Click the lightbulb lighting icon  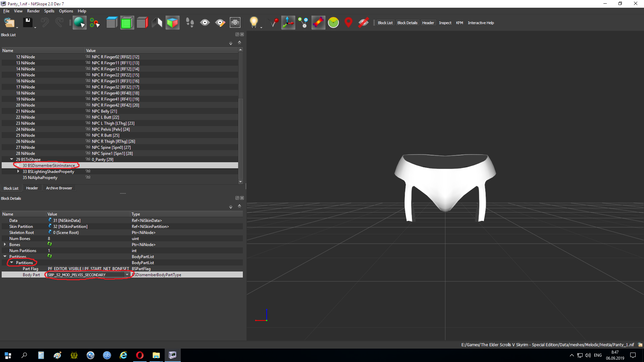coord(254,23)
